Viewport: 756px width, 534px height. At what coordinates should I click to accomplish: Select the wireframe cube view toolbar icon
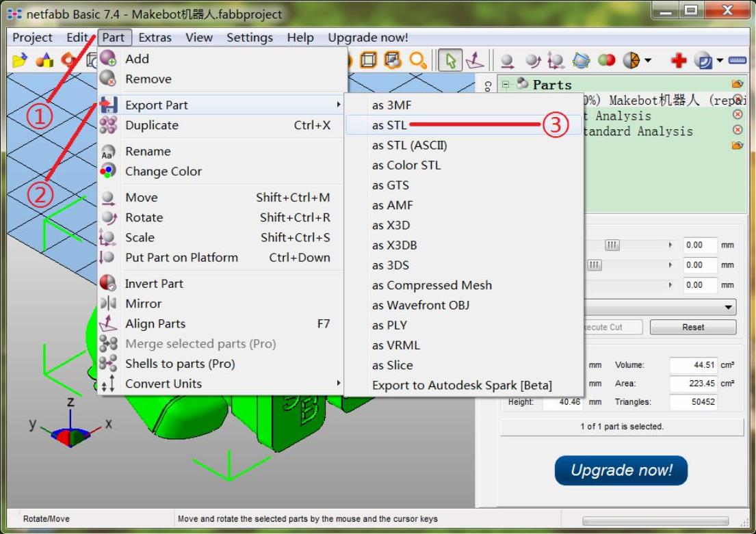tap(368, 60)
